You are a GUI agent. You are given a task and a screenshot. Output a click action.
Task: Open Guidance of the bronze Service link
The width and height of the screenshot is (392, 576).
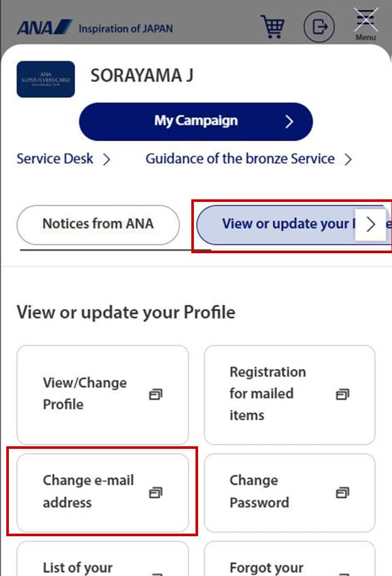coord(240,159)
